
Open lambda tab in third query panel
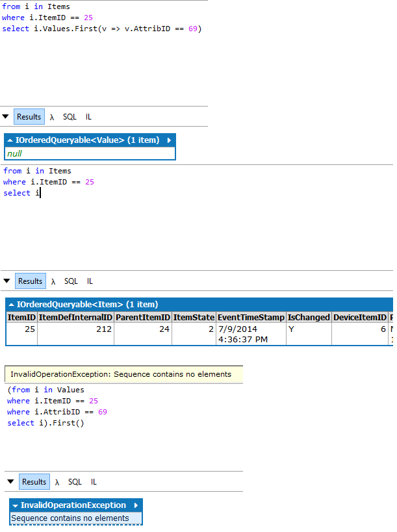[x=57, y=482]
